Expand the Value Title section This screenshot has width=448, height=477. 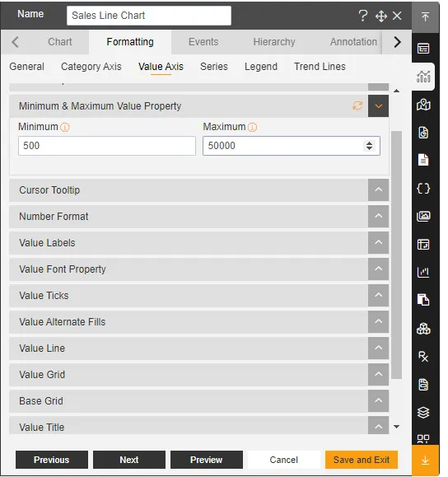[378, 425]
